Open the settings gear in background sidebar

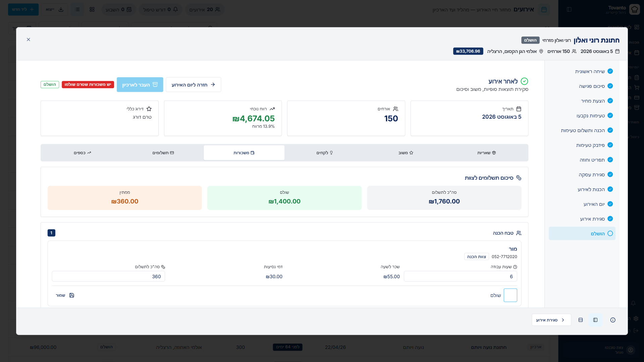tap(636, 318)
